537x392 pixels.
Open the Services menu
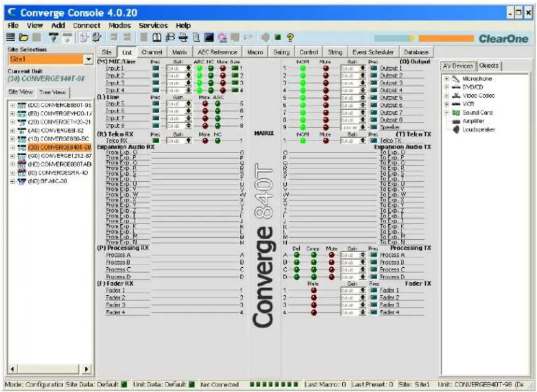[x=153, y=26]
